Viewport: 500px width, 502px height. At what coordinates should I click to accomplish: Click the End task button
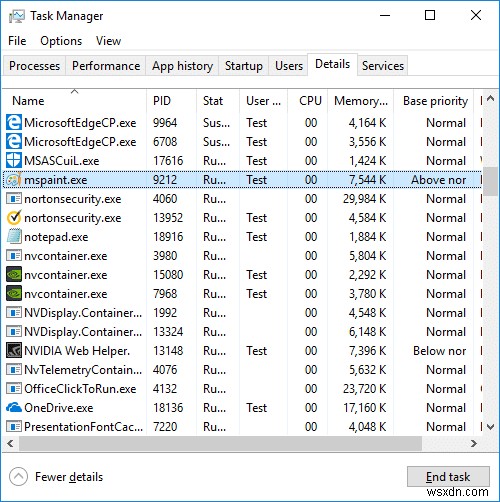tap(448, 477)
